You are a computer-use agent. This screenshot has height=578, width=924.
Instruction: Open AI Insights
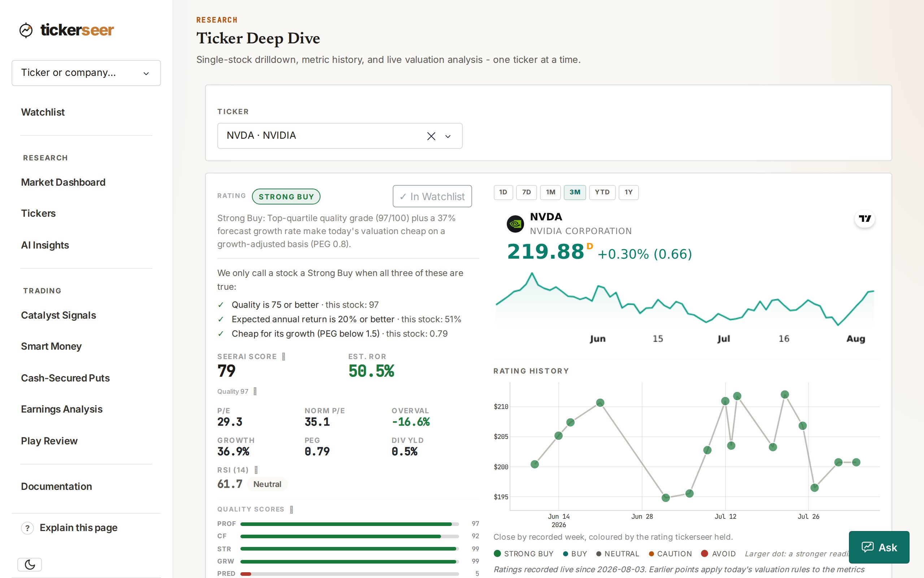tap(45, 245)
